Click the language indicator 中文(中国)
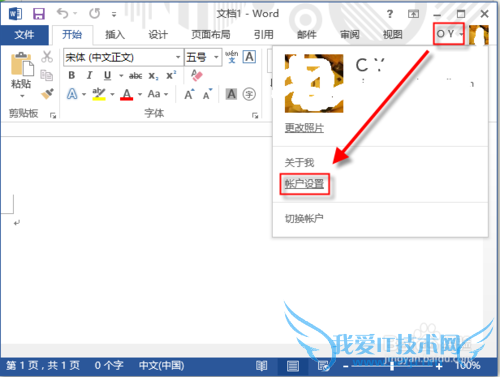The height and width of the screenshot is (377, 500). click(161, 366)
